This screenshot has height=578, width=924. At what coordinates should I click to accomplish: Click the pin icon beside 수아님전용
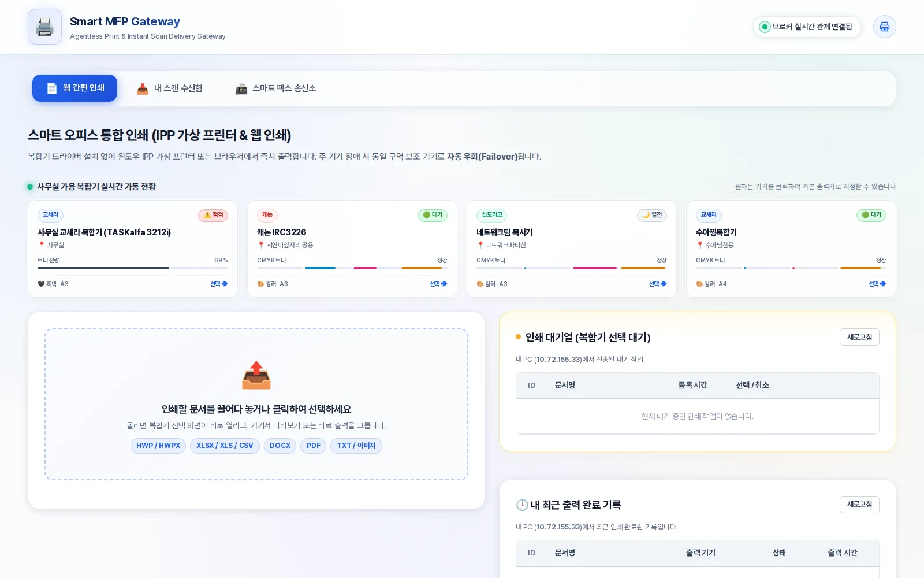700,245
